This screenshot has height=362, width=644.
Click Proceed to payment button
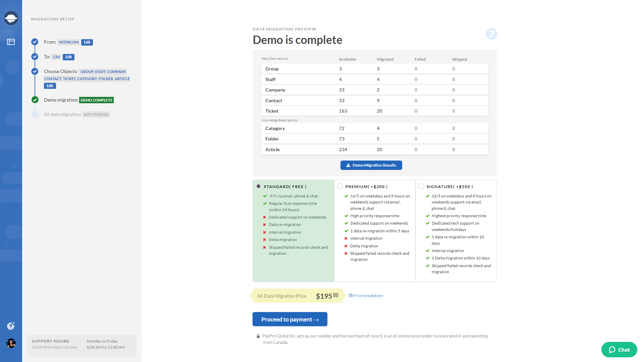[x=290, y=319]
